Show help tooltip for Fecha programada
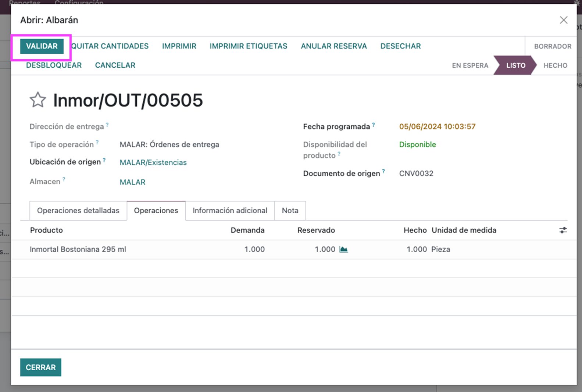 point(374,125)
